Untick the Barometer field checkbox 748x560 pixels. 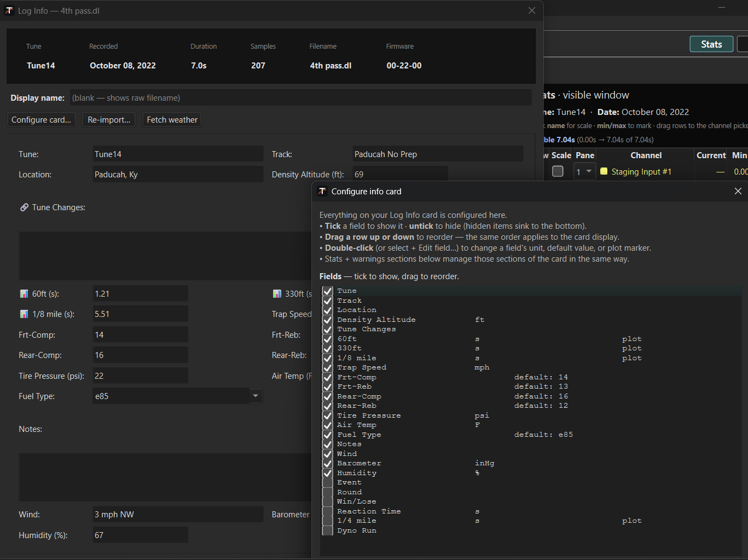point(328,464)
